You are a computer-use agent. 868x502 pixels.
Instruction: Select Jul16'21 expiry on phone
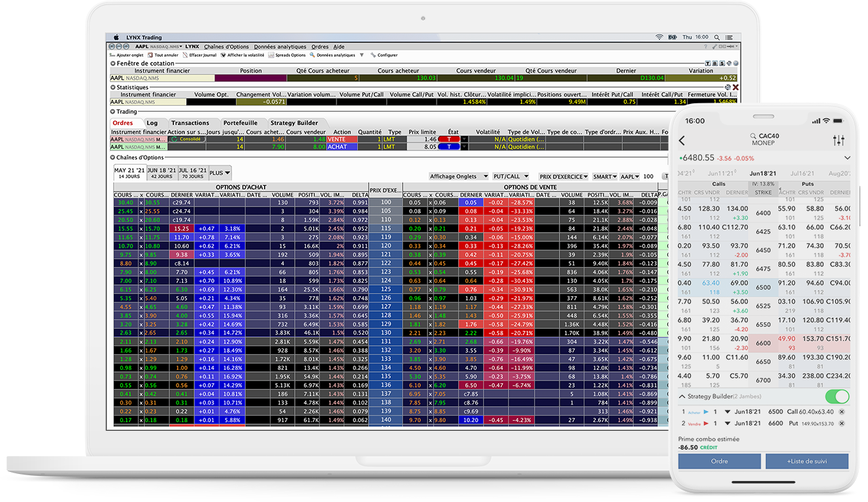(x=801, y=173)
